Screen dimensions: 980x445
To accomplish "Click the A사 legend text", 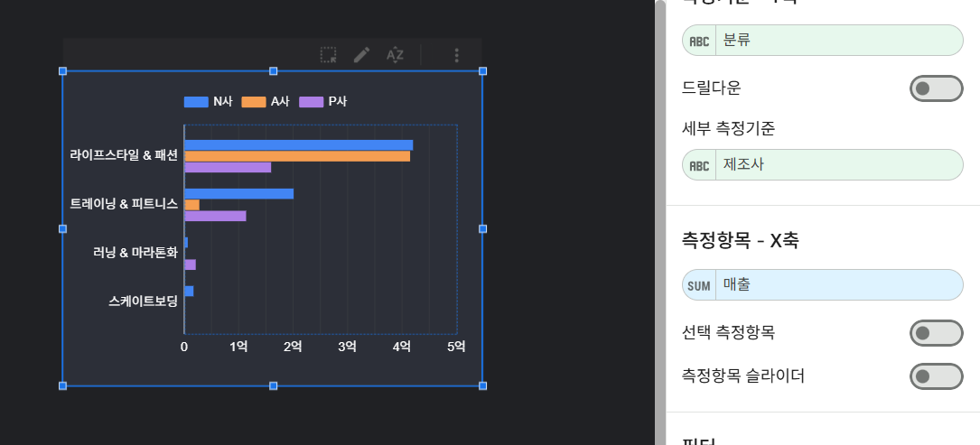I will [x=280, y=102].
